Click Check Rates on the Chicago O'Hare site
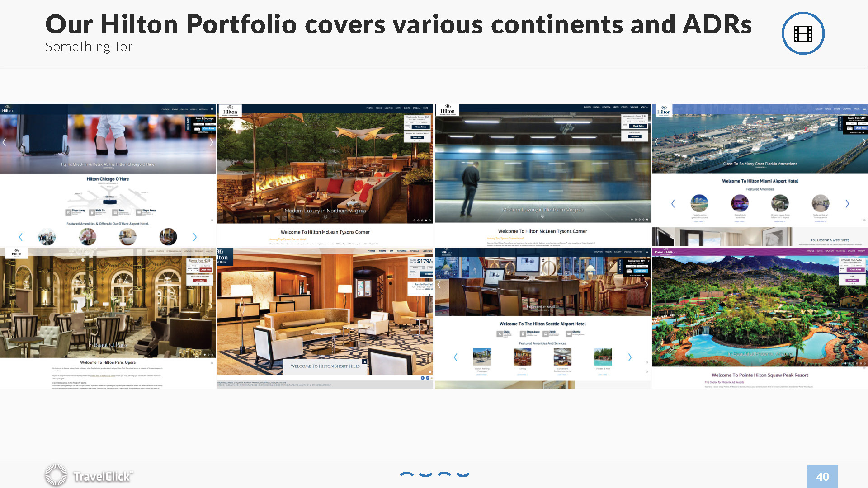The image size is (868, 488). point(208,128)
